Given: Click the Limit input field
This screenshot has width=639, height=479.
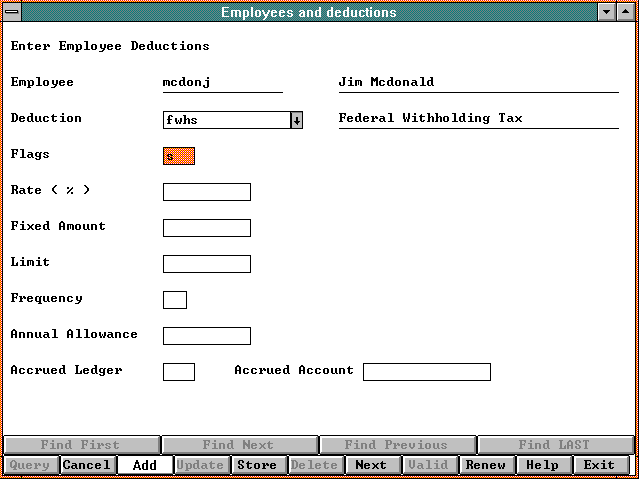Looking at the screenshot, I should point(206,264).
